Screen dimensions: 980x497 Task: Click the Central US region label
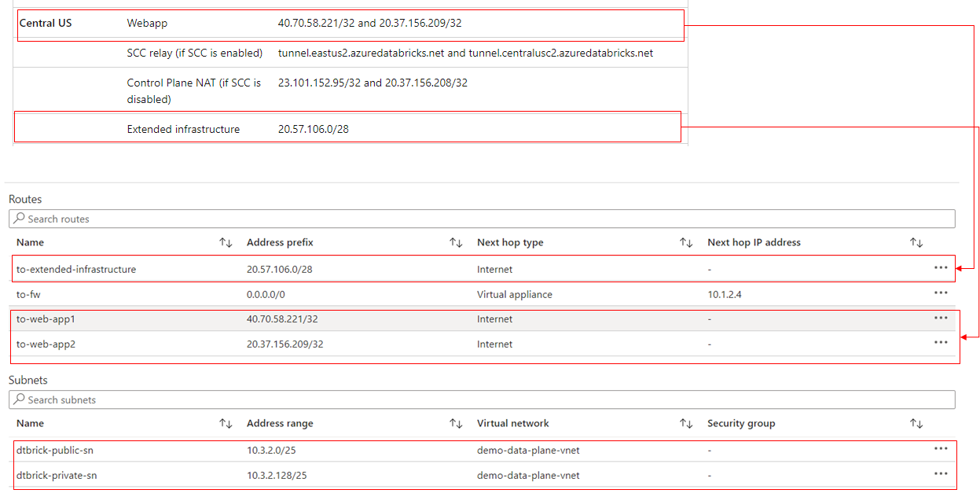[x=46, y=23]
